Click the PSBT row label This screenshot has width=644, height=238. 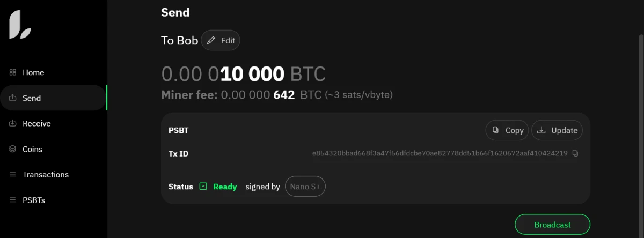click(x=178, y=130)
